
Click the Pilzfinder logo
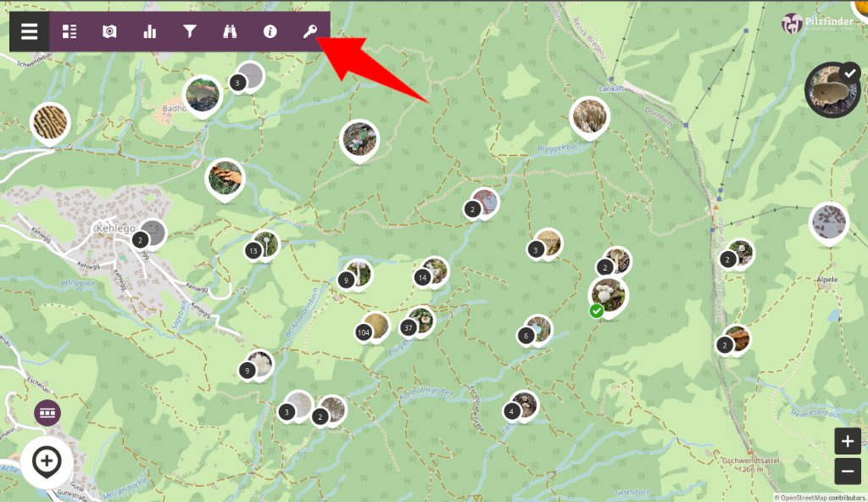click(818, 23)
